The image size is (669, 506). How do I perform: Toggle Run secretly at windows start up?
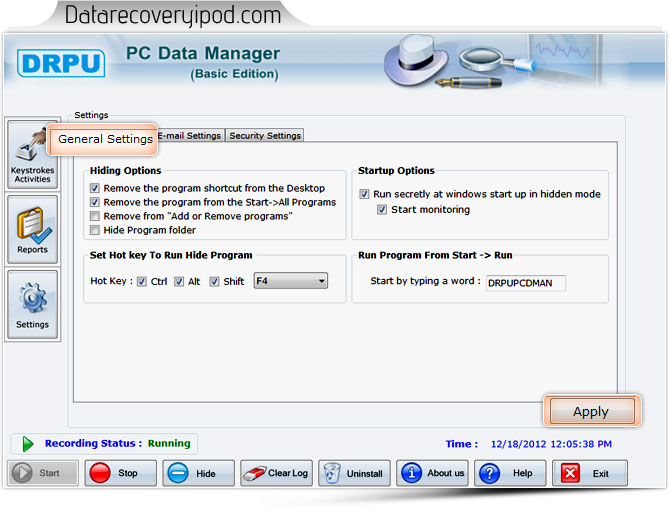point(364,194)
